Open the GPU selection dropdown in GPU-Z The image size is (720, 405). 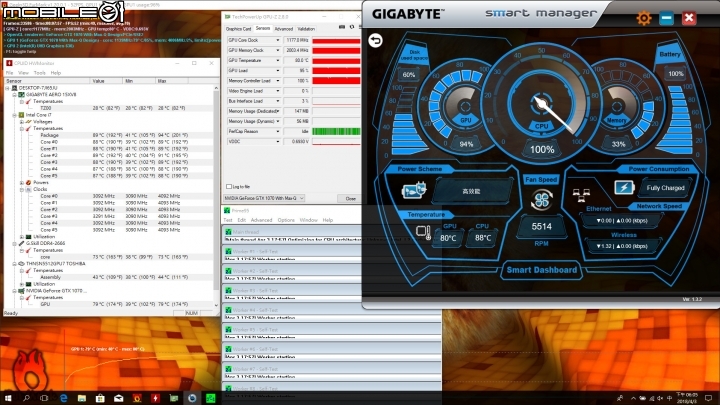pyautogui.click(x=264, y=198)
